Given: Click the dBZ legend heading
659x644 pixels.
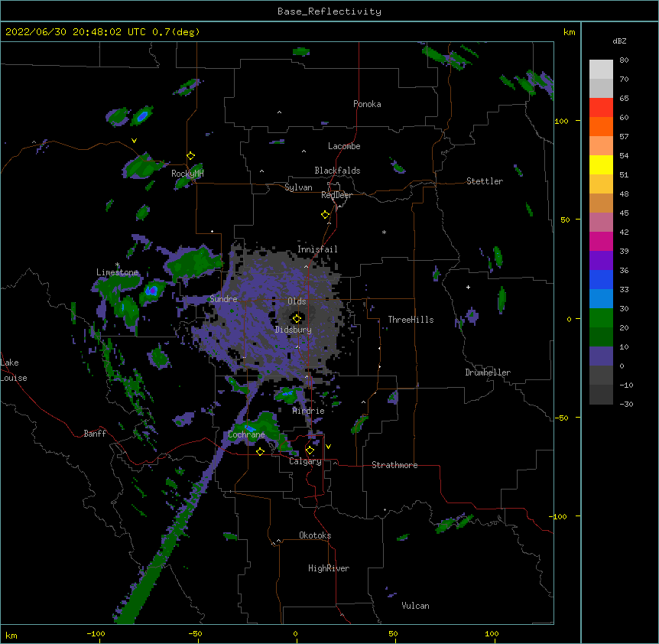Looking at the screenshot, I should tap(619, 41).
